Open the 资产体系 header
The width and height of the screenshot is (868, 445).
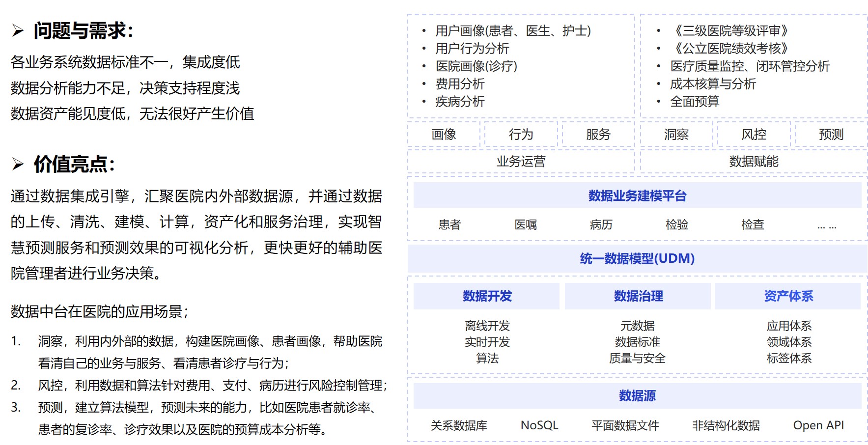click(788, 296)
